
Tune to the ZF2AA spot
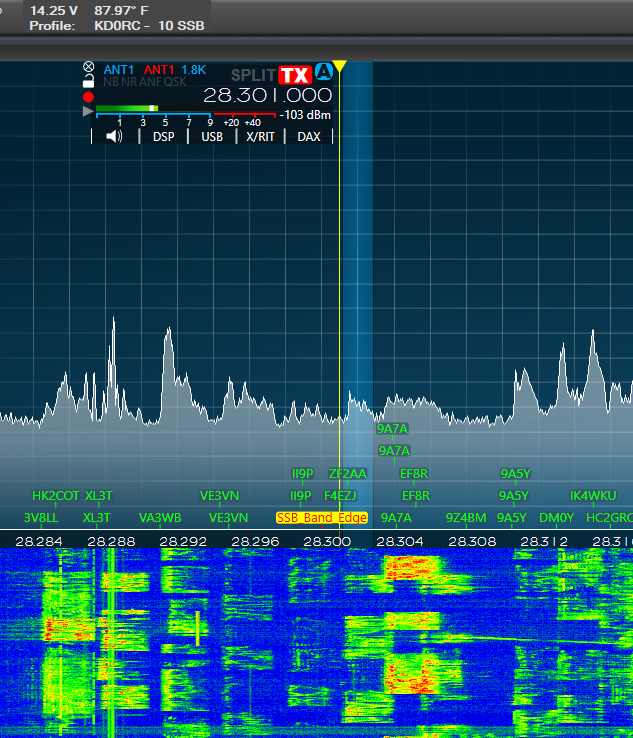(x=348, y=473)
